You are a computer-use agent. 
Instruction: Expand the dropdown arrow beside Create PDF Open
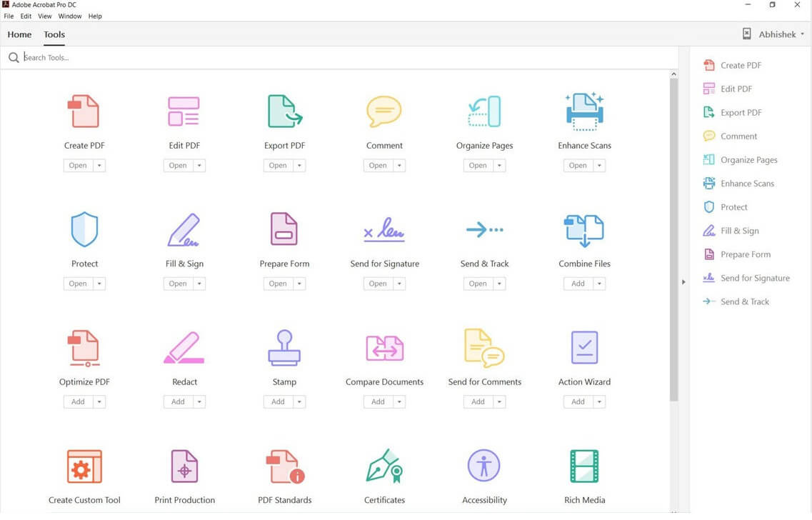pyautogui.click(x=99, y=166)
